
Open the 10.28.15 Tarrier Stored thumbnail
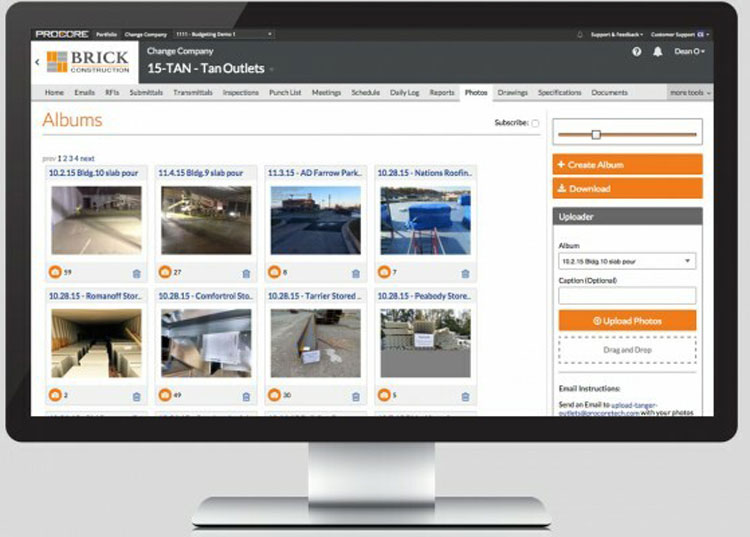316,343
